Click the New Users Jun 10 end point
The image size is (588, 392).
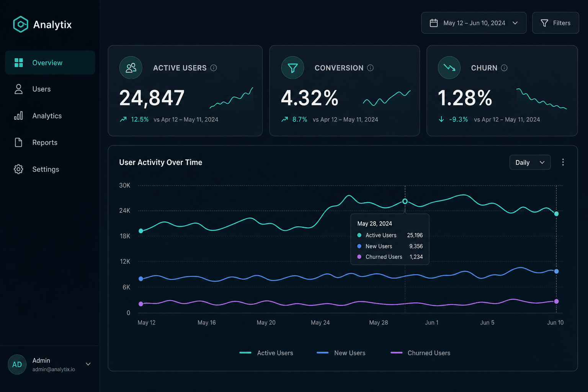tap(556, 271)
